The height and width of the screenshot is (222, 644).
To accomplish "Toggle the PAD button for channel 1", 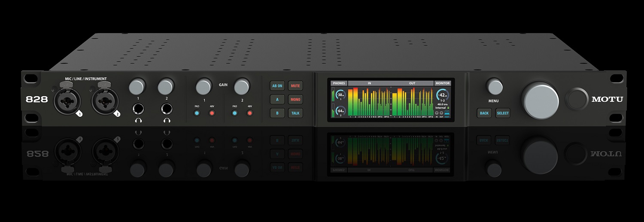I will point(197,113).
